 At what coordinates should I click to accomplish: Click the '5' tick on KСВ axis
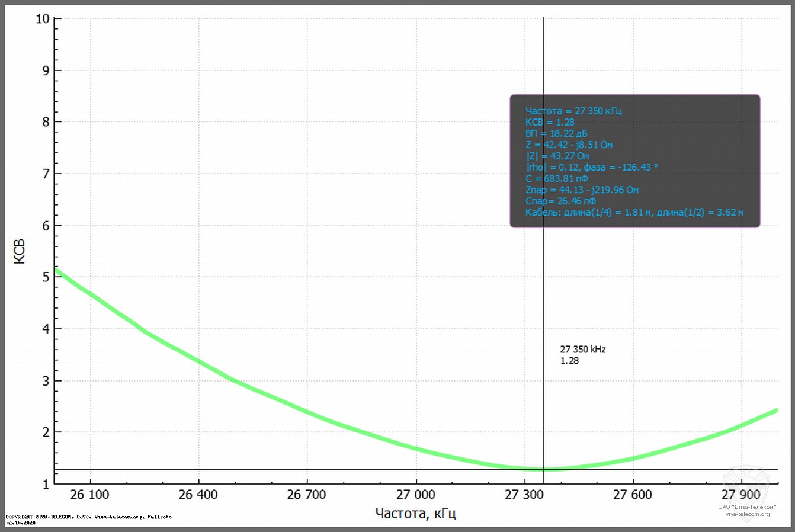[x=46, y=277]
